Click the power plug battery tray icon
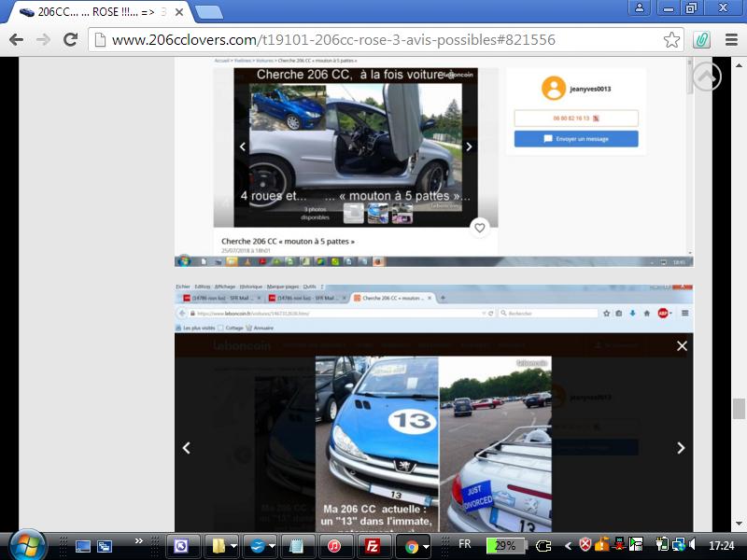 (662, 544)
